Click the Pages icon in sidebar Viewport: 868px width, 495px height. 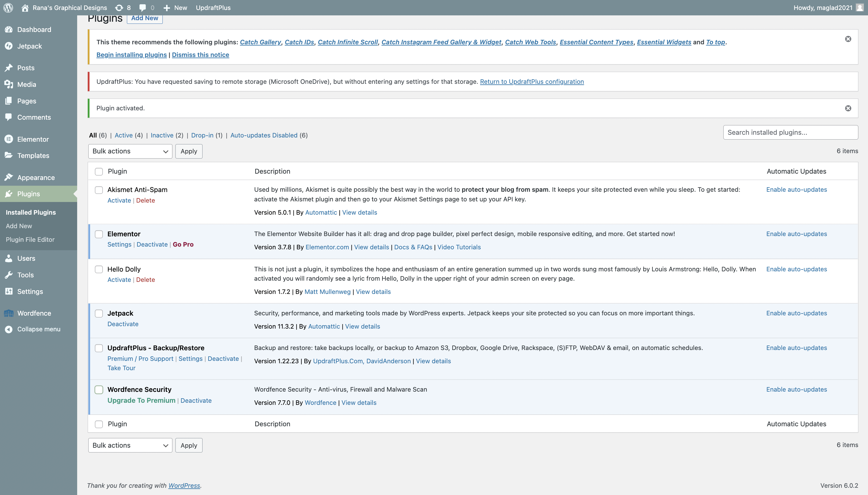pos(9,101)
